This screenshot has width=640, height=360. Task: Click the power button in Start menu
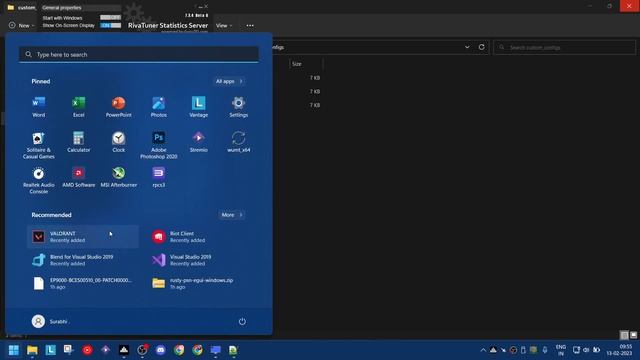point(242,322)
